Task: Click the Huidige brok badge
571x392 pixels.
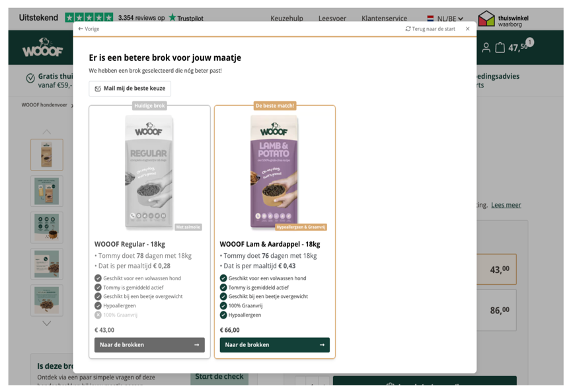Action: [149, 106]
